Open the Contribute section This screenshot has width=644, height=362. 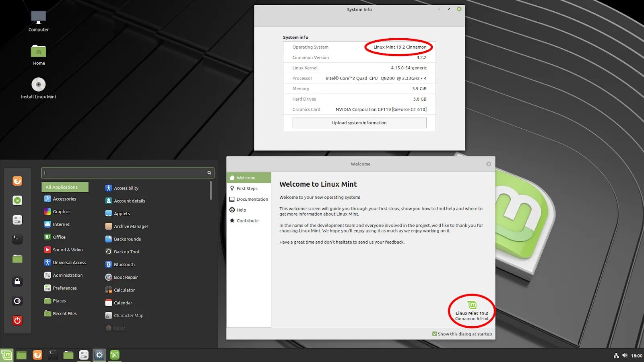click(249, 220)
